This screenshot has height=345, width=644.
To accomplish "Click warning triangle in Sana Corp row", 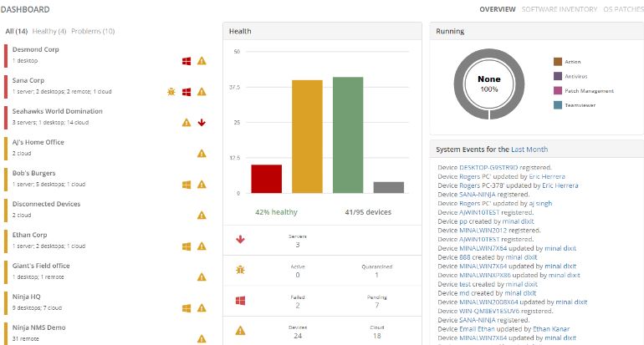I will [x=202, y=92].
